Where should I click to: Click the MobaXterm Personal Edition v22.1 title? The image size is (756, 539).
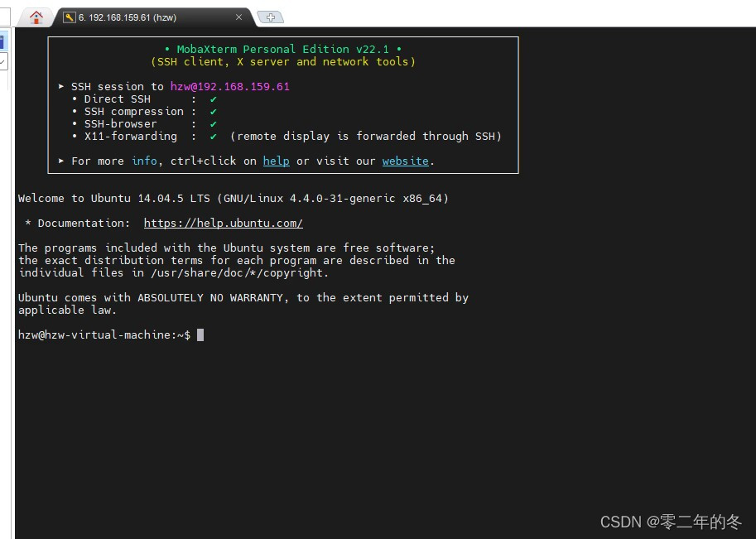coord(283,49)
